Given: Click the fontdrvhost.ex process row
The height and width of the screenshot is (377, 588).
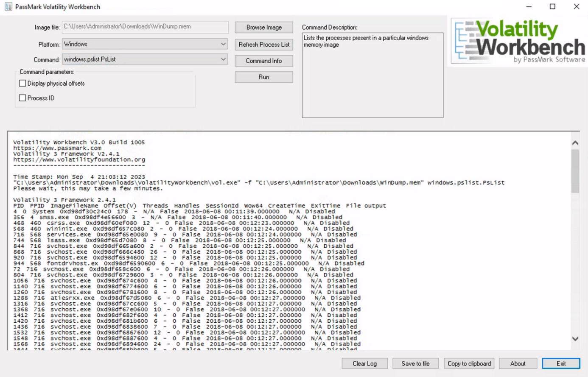Looking at the screenshot, I should [189, 263].
